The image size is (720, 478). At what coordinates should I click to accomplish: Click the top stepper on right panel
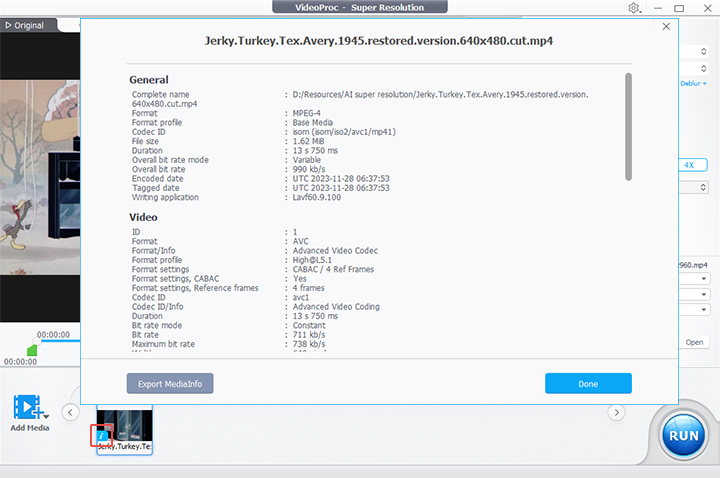(x=703, y=51)
